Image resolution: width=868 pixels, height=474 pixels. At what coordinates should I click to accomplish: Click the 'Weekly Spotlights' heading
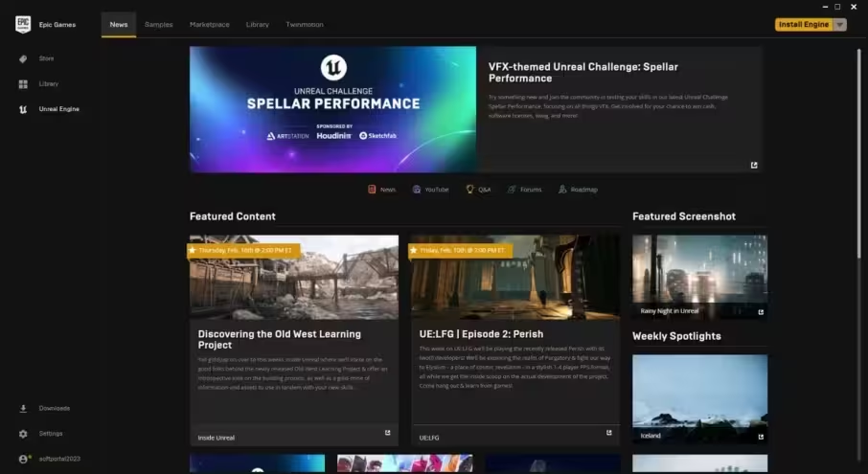676,336
